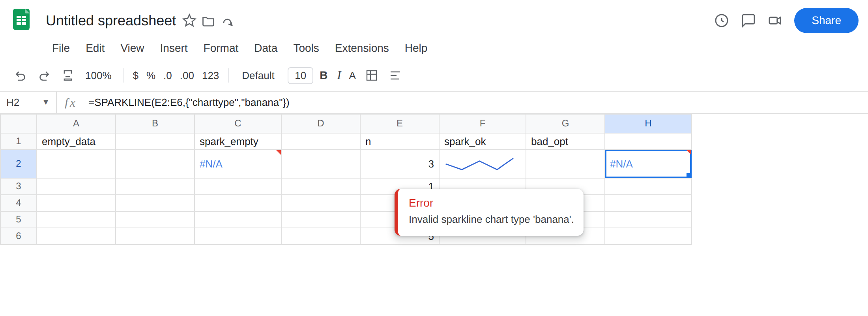Open the Tools menu
Screen dimensions: 868x316
pyautogui.click(x=306, y=48)
